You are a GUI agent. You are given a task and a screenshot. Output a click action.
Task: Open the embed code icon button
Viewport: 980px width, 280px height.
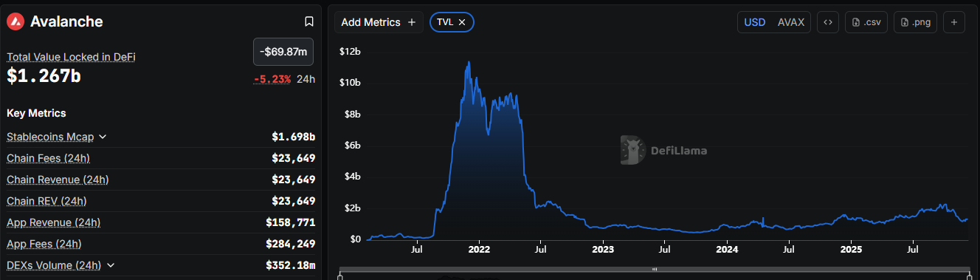pyautogui.click(x=828, y=22)
